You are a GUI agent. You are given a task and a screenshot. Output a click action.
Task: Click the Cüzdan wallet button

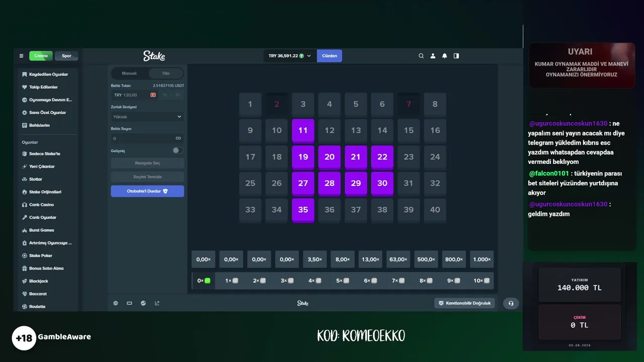(x=330, y=56)
